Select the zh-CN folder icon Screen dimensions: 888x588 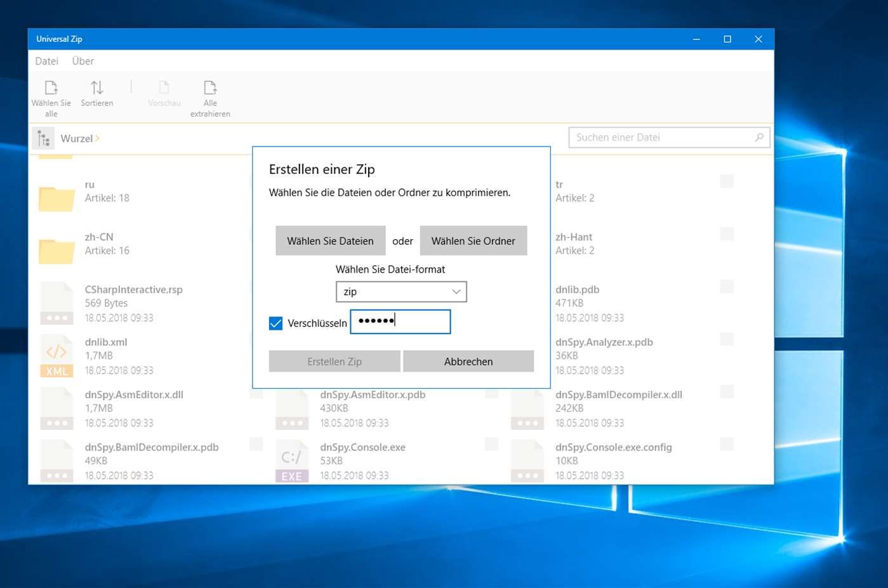click(56, 251)
